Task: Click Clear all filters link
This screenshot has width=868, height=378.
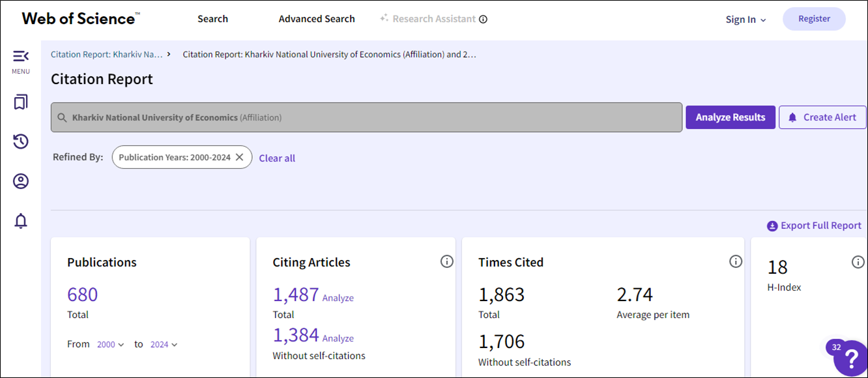Action: coord(277,158)
